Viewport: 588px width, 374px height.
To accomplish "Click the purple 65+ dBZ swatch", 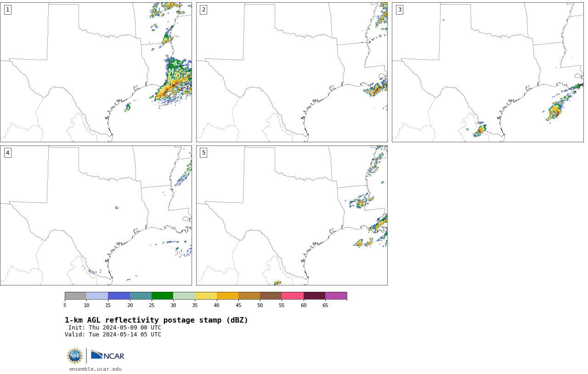I will pos(336,296).
